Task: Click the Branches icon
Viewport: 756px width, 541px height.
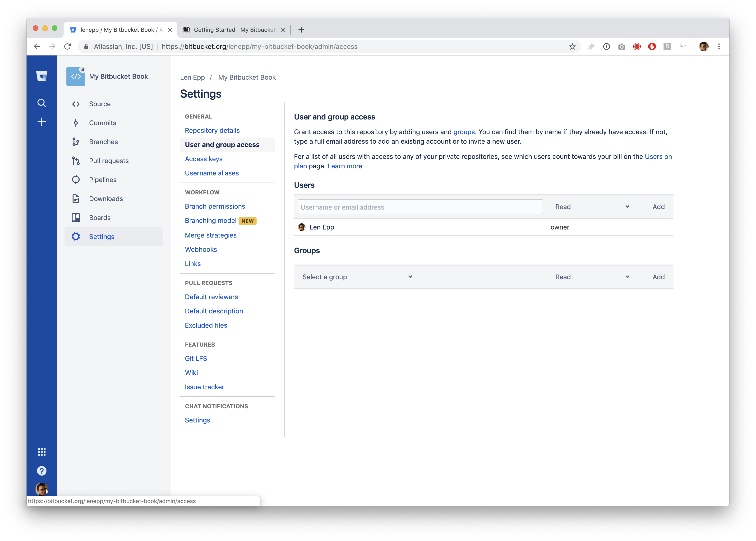Action: point(76,142)
